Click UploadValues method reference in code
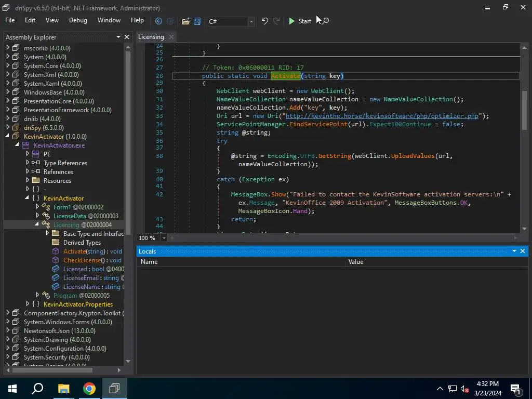 click(x=413, y=156)
